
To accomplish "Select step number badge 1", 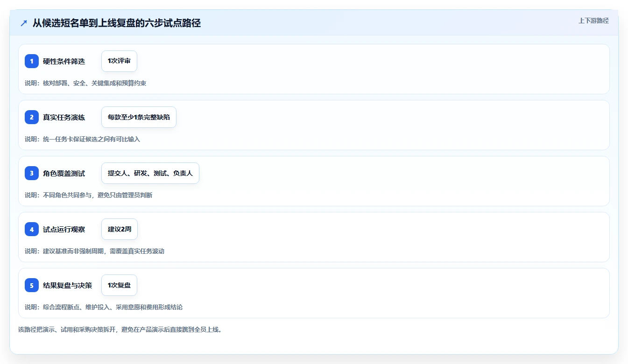I will [32, 61].
